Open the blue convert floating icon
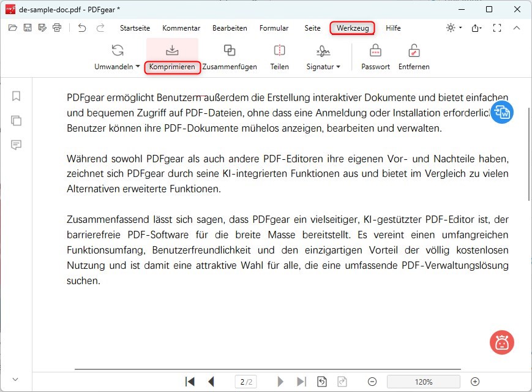Screen dimensions: 532x392 pos(502,112)
